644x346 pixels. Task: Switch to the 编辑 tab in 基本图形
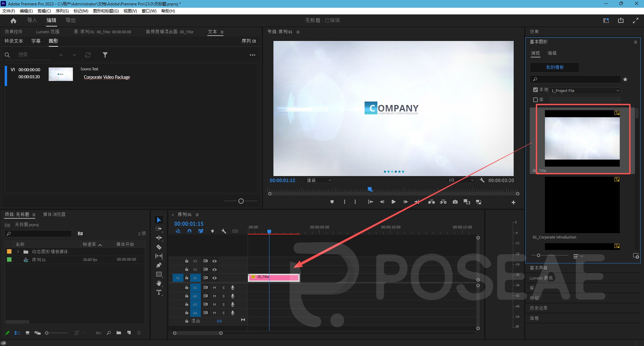(x=552, y=53)
